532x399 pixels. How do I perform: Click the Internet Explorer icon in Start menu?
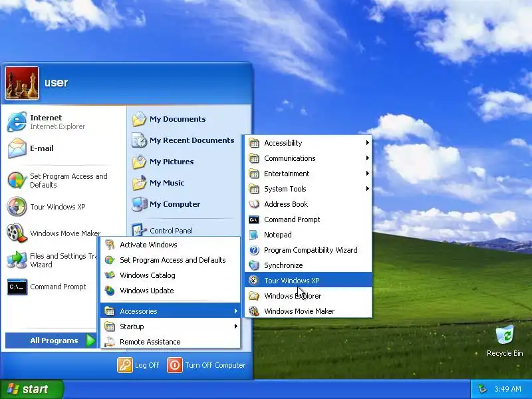coord(17,122)
